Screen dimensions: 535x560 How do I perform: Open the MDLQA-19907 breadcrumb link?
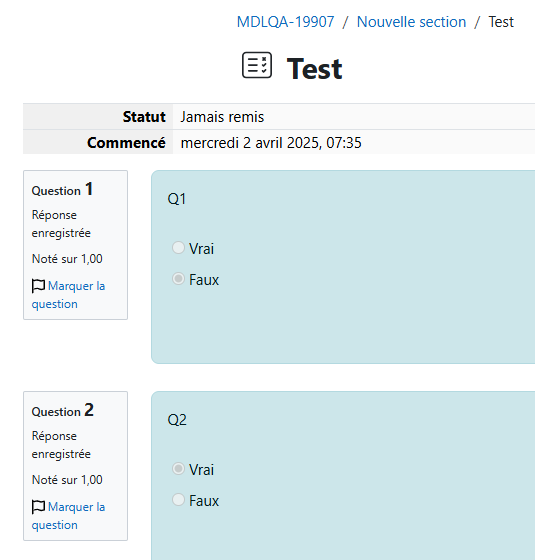285,22
